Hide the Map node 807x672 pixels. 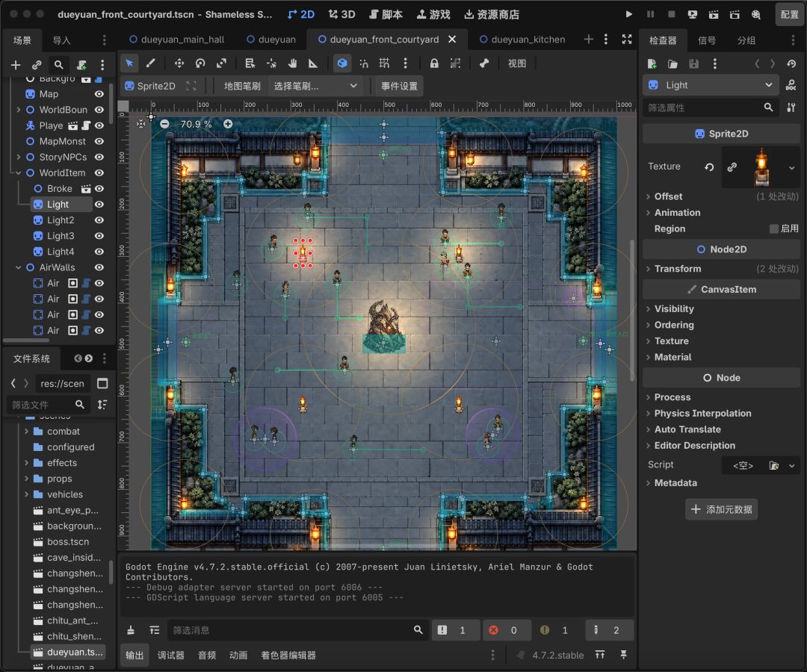99,94
